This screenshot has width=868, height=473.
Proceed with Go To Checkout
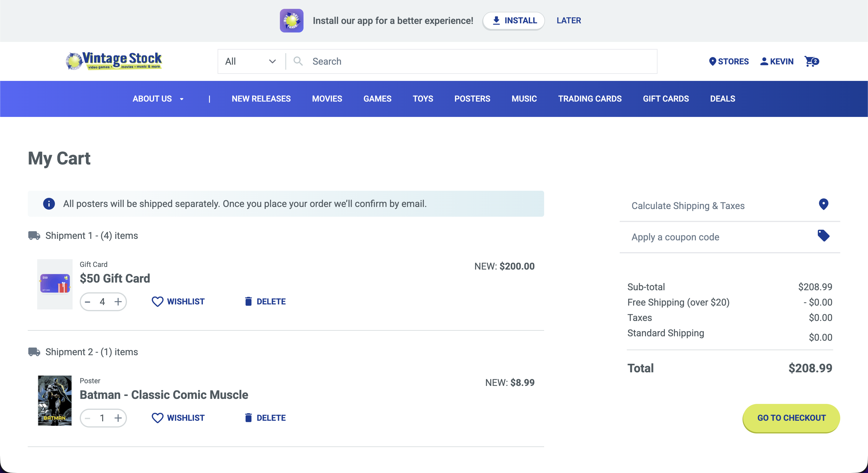[791, 418]
